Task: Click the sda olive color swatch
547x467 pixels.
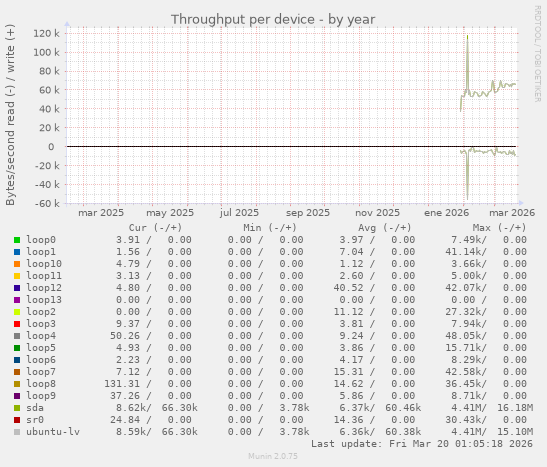Action: click(x=17, y=408)
